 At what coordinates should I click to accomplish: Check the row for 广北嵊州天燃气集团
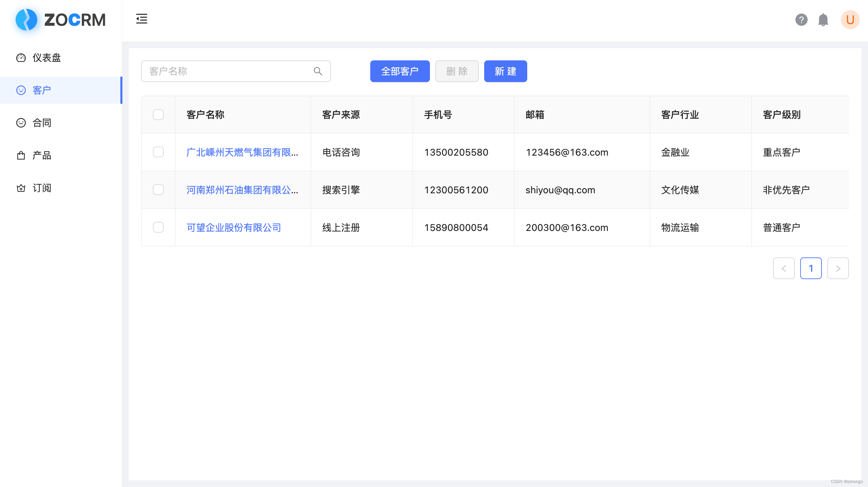pyautogui.click(x=158, y=152)
